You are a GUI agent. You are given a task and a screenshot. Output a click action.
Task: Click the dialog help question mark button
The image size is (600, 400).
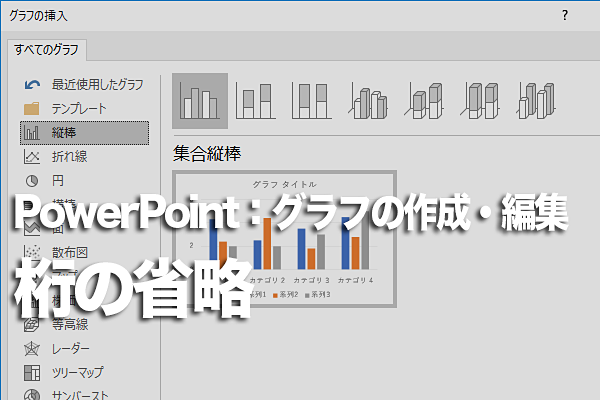click(565, 15)
